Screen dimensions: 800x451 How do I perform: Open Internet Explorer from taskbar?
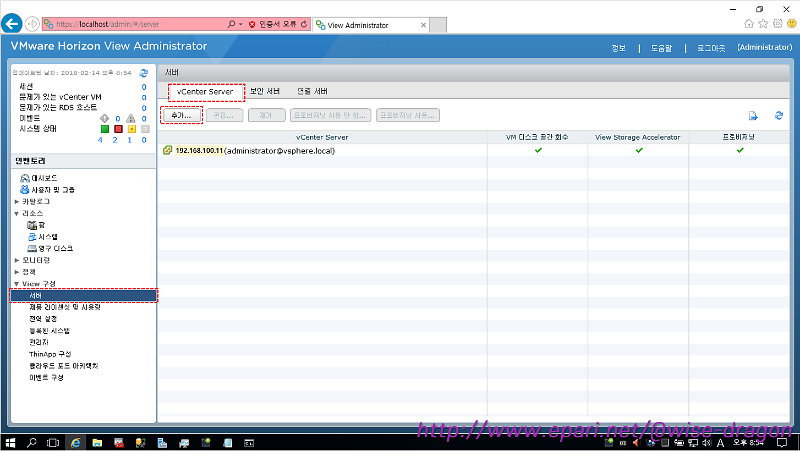76,443
